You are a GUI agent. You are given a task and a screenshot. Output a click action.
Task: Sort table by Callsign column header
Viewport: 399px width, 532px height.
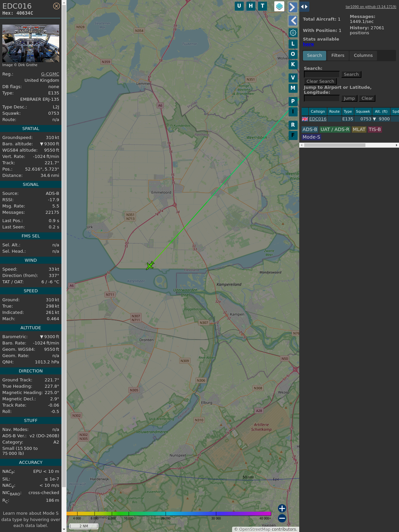pos(318,111)
